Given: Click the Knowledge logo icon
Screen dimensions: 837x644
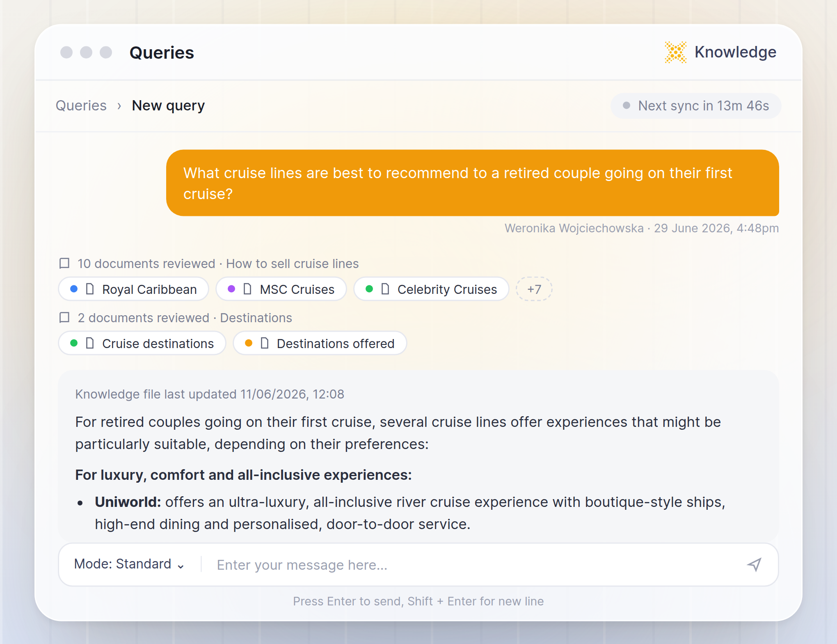Looking at the screenshot, I should 675,52.
